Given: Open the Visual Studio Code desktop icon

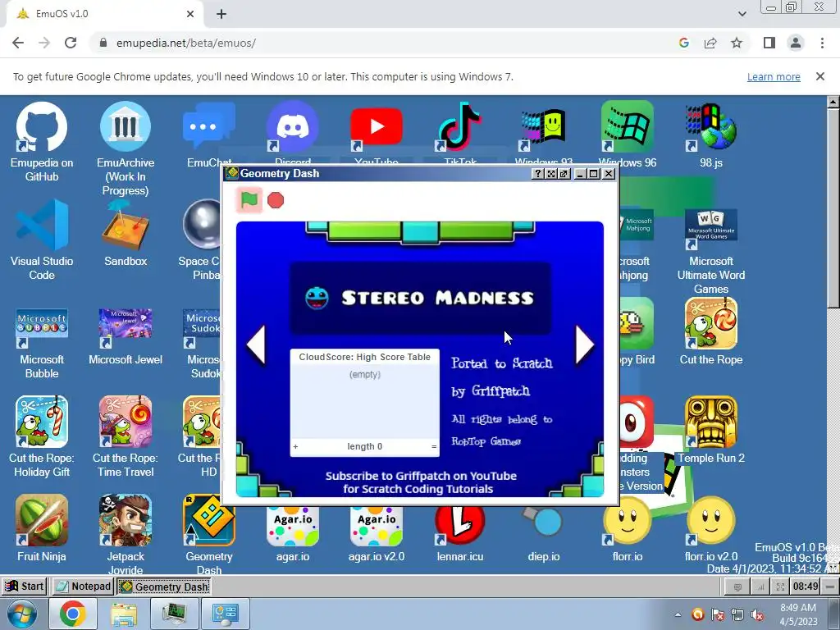Looking at the screenshot, I should tap(42, 240).
